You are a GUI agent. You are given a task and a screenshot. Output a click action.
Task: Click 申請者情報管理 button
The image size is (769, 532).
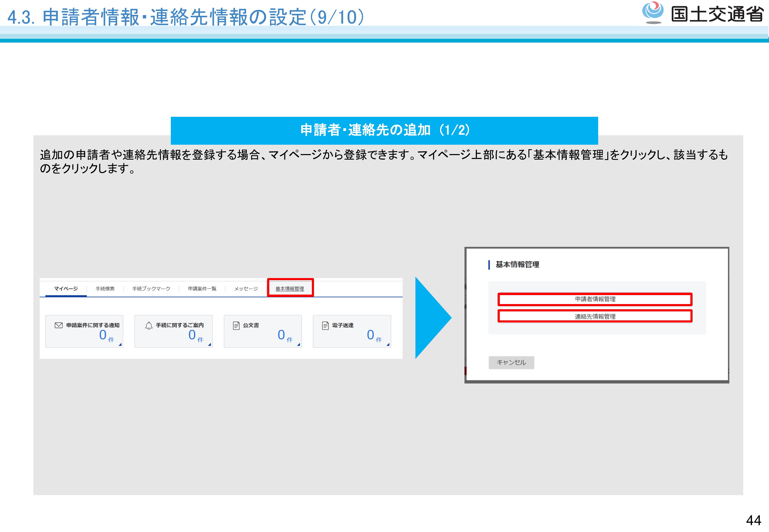[x=595, y=299]
